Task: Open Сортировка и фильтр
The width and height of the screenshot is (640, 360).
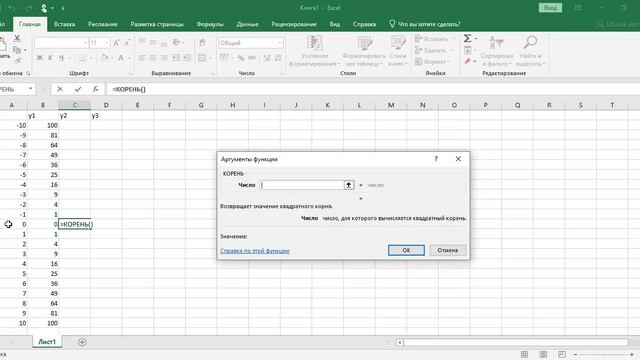Action: (497, 51)
